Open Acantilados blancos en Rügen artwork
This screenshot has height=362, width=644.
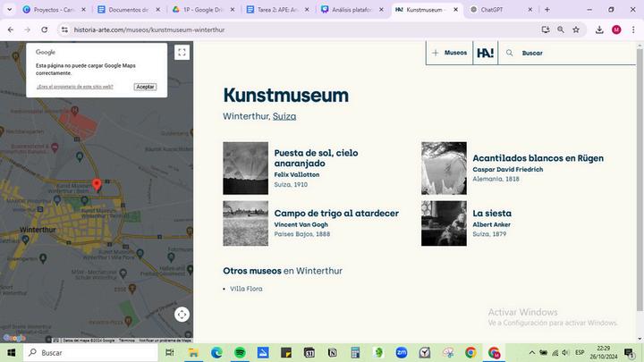coord(538,158)
